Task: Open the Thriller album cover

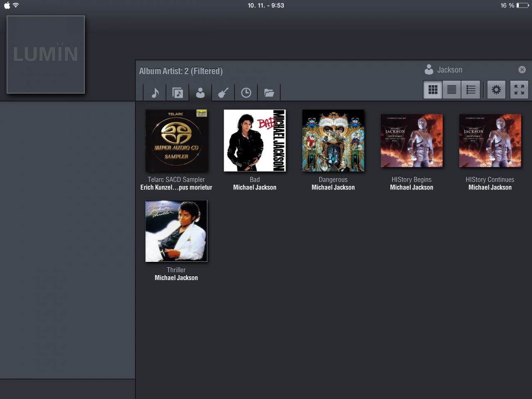Action: (x=176, y=231)
